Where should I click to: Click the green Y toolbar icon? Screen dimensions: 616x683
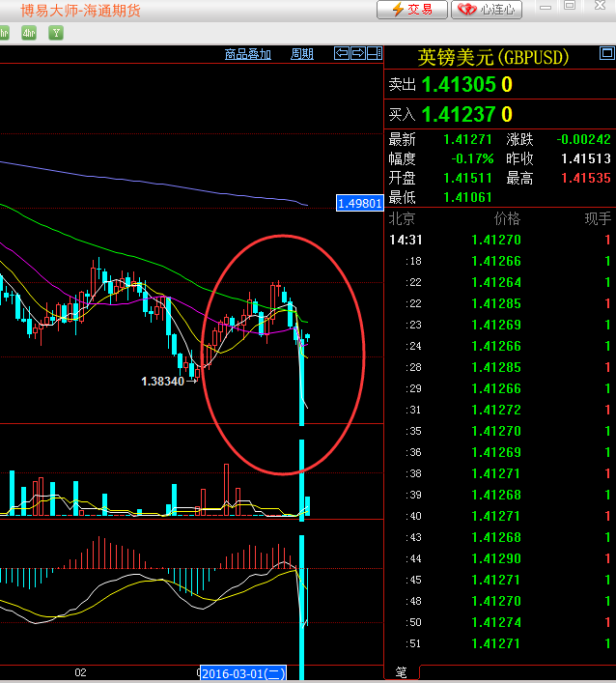(56, 33)
